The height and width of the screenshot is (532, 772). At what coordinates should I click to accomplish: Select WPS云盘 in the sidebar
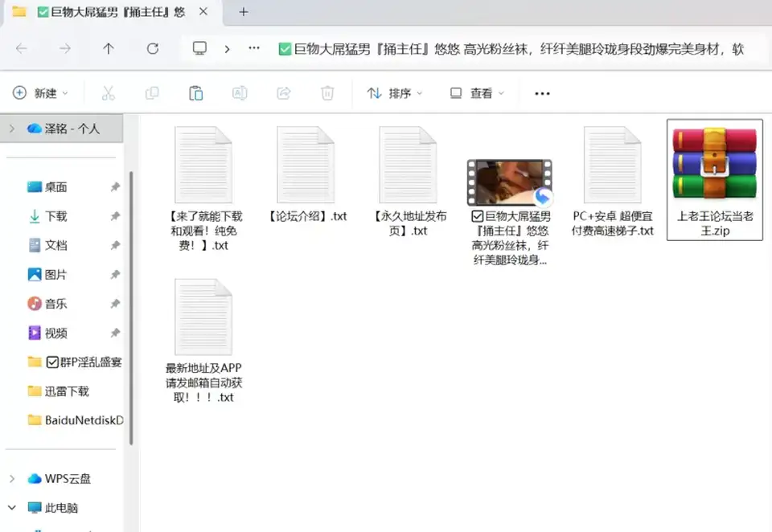pyautogui.click(x=59, y=479)
